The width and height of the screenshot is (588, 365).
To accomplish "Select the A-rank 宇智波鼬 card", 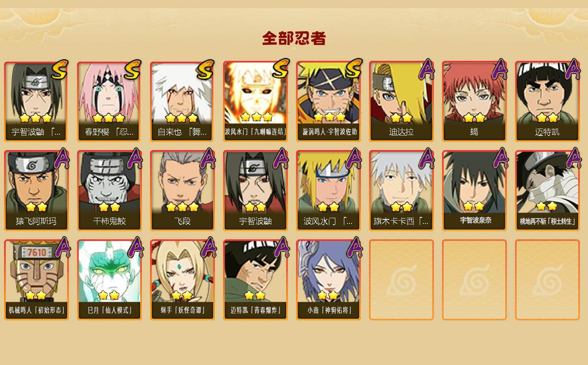I will coord(255,191).
